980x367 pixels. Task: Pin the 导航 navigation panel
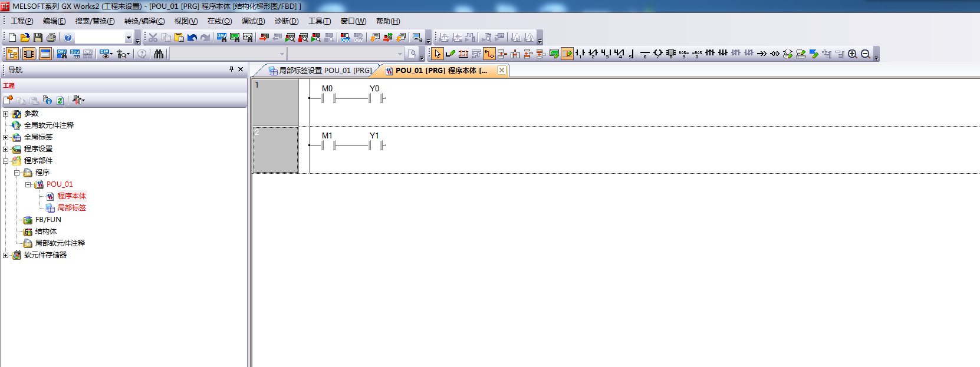pos(231,70)
